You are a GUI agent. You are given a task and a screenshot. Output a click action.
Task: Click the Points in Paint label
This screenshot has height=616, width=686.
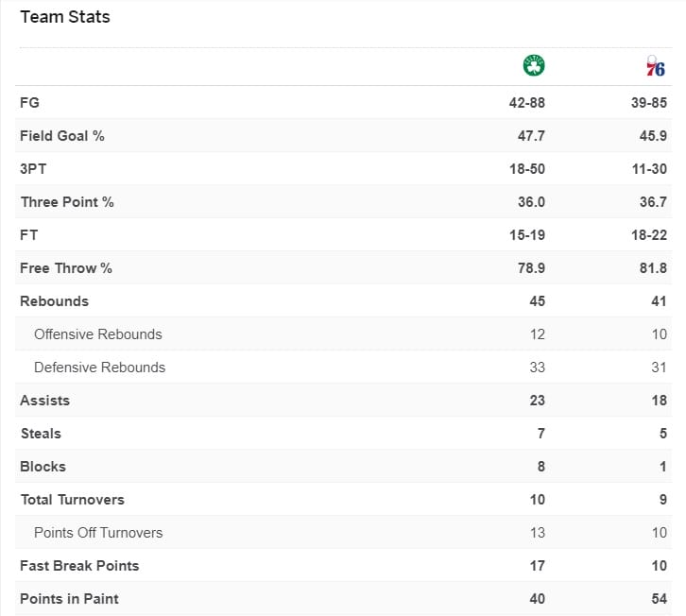pos(69,598)
